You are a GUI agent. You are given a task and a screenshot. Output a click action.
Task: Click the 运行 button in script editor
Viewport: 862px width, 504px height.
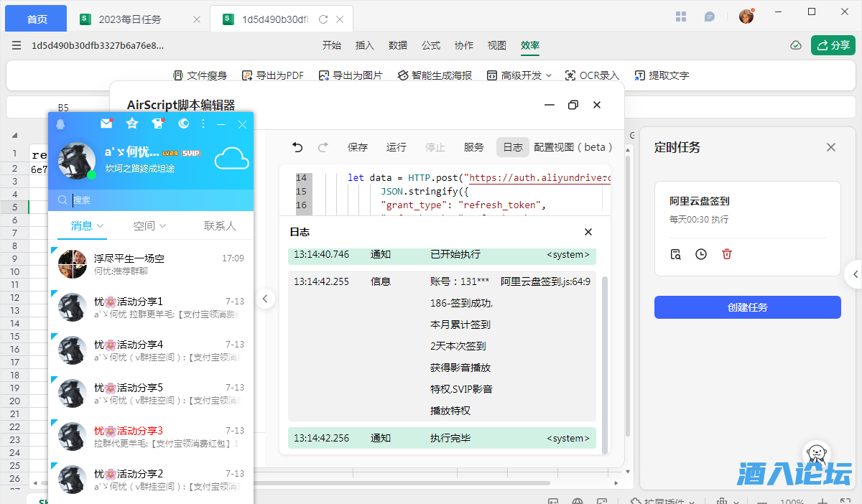pyautogui.click(x=397, y=147)
